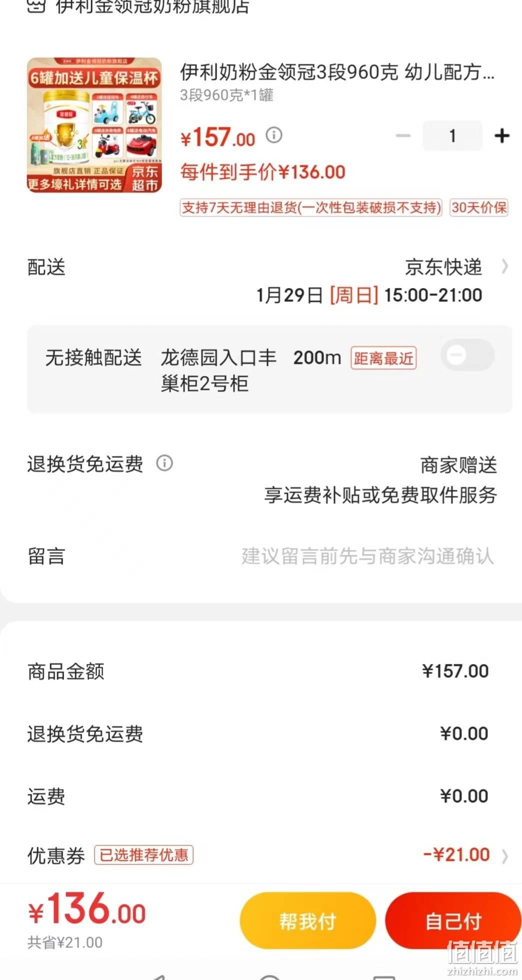Tap info icon next to 退换货免运费
Screen dimensions: 522x980
pyautogui.click(x=164, y=463)
